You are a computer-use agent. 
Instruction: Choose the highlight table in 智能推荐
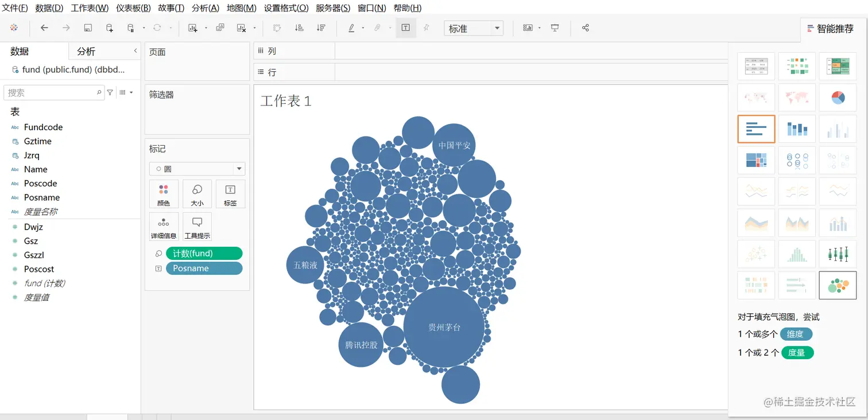pyautogui.click(x=838, y=67)
